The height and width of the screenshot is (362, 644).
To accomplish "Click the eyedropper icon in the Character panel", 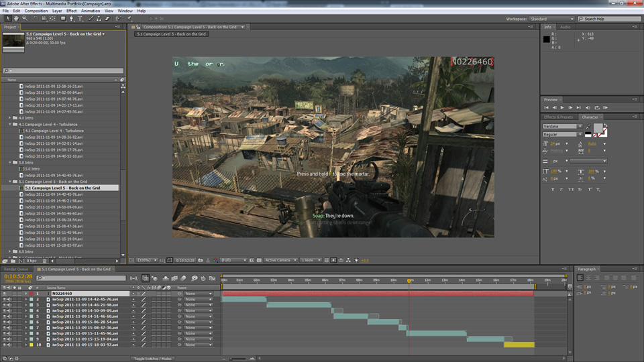I will pyautogui.click(x=588, y=126).
